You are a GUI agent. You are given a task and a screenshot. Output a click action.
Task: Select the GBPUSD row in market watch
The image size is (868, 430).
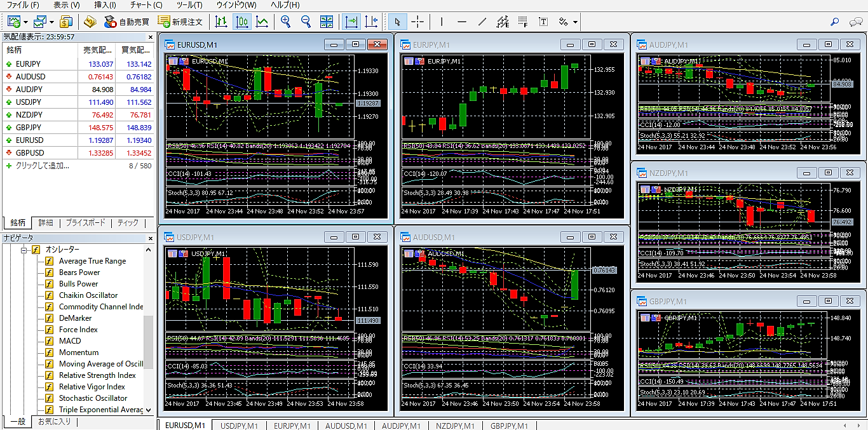[x=78, y=153]
